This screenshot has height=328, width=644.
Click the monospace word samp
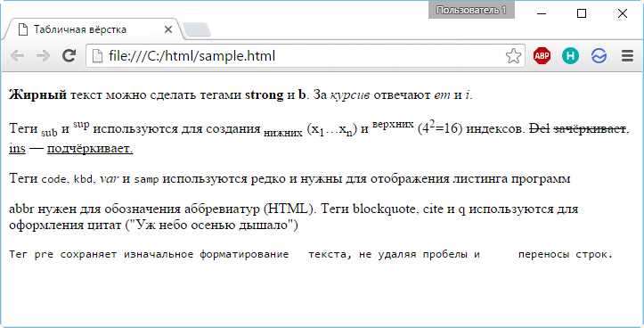pos(146,180)
